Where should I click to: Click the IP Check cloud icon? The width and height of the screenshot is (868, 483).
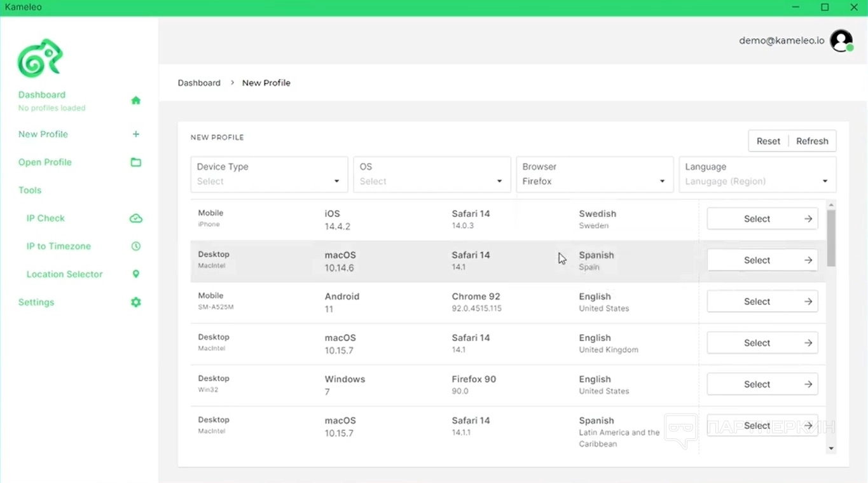135,218
